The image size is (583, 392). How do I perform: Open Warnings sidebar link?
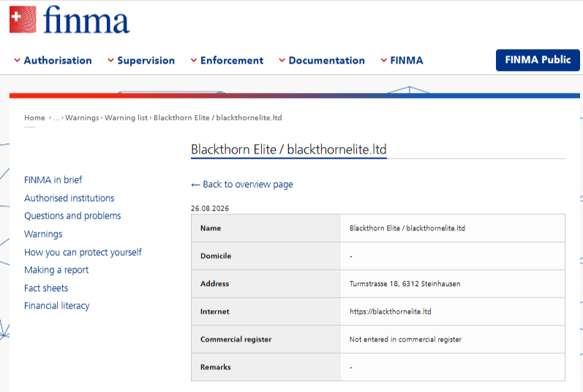pyautogui.click(x=43, y=234)
